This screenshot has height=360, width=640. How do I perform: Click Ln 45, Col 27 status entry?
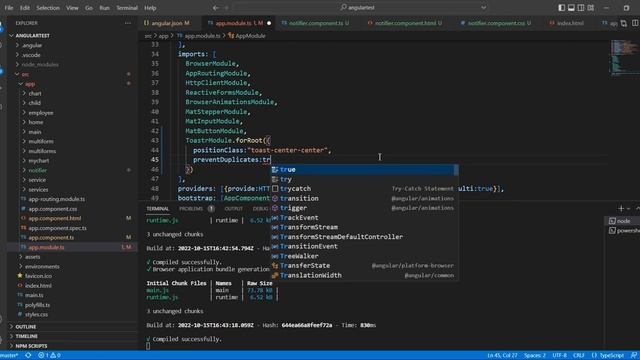[502, 356]
